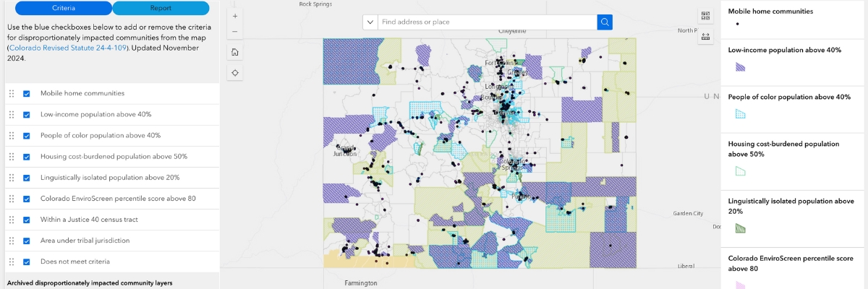Grab drag handle for People of color row
The image size is (868, 289).
(12, 135)
